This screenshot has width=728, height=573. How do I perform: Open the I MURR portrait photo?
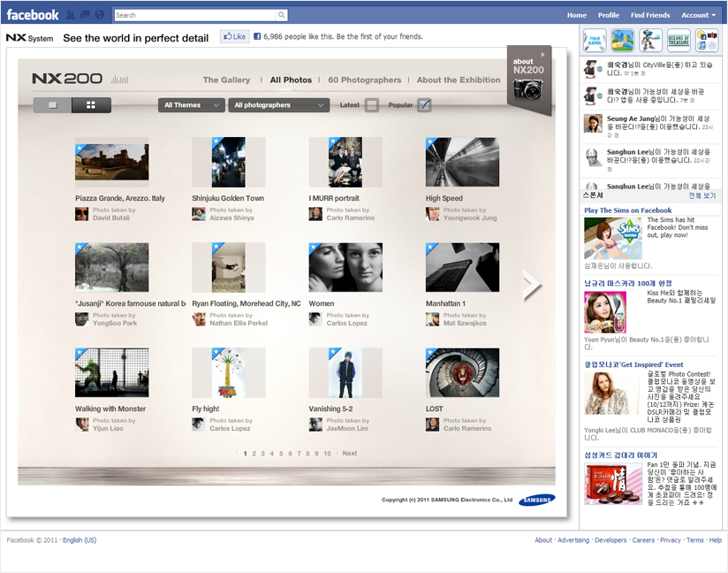[x=345, y=162]
